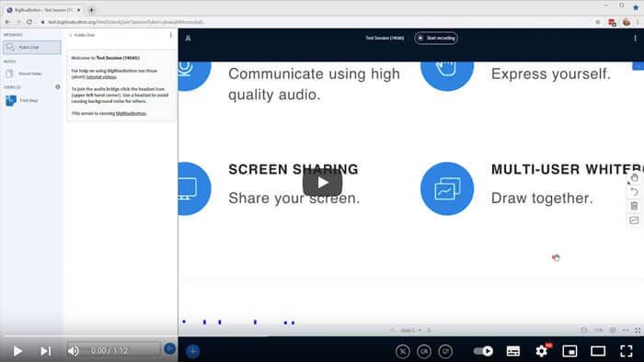Viewport: 644px width, 362px height.
Task: Hide the Public Chat panel
Action: 82,35
